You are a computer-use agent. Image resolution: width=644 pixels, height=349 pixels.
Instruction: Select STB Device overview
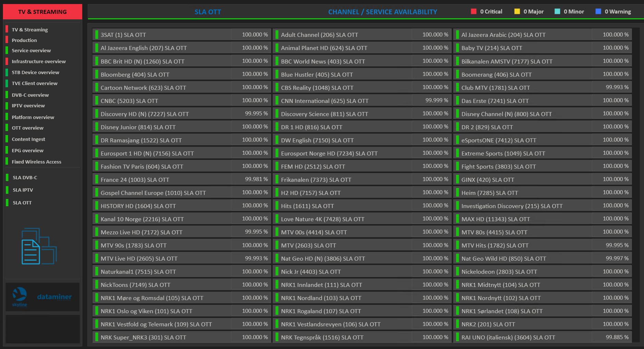click(35, 73)
